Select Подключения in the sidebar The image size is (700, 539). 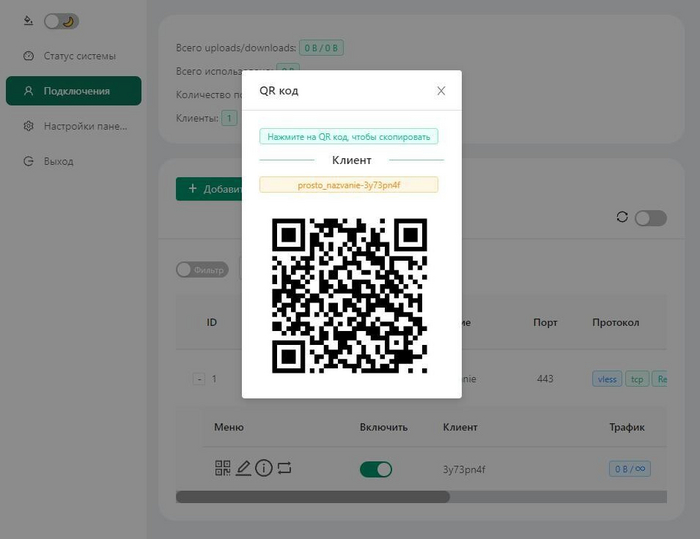[74, 91]
